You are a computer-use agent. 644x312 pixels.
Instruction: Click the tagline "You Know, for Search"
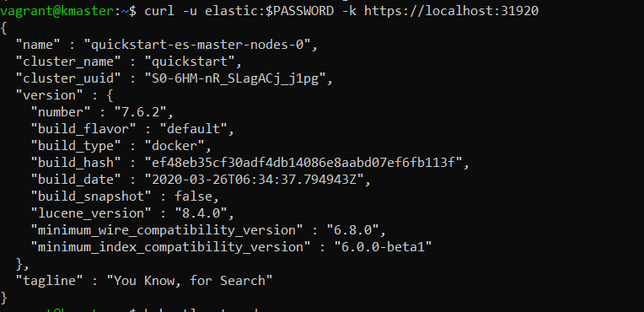pos(190,281)
